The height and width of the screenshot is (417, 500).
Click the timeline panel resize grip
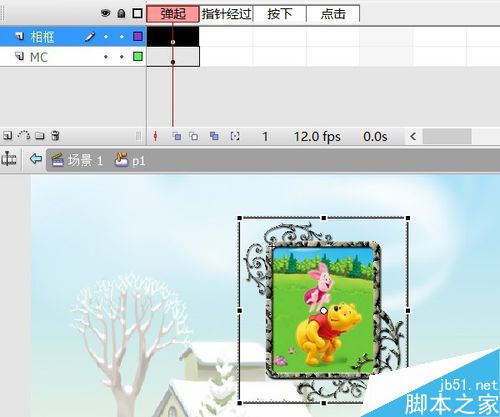[138, 136]
